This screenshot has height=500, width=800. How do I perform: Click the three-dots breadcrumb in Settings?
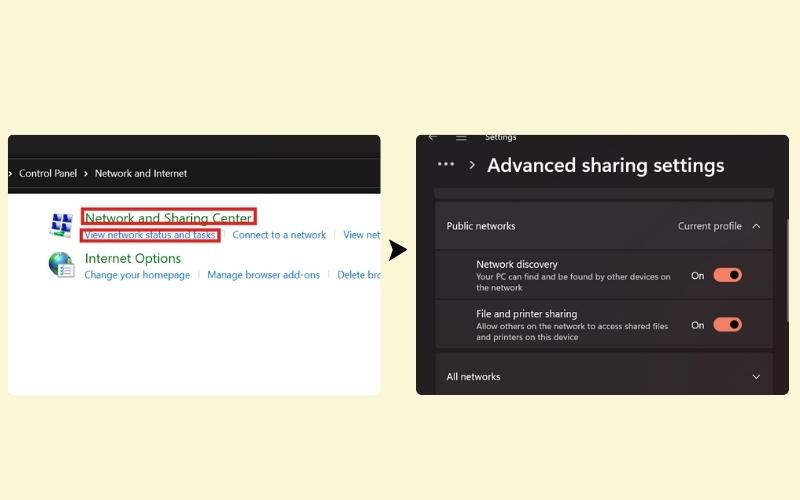pos(446,164)
